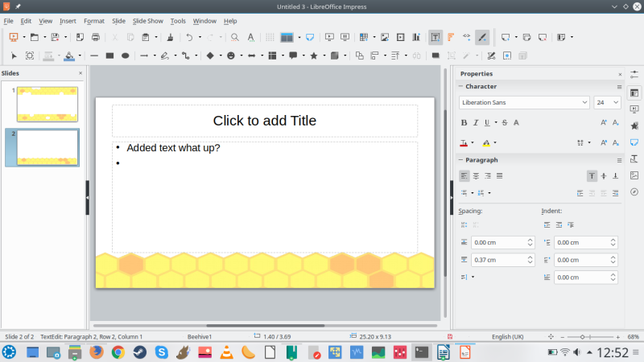Toggle Italic in Character panel
The height and width of the screenshot is (362, 644).
pos(477,122)
